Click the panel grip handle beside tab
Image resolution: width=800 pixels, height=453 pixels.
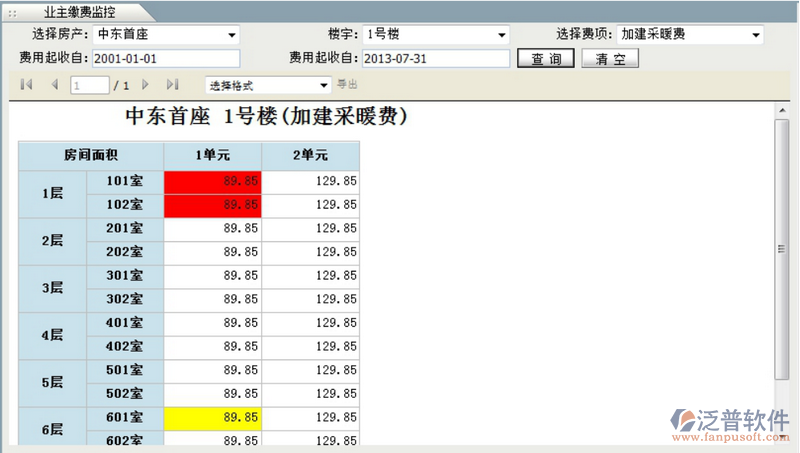click(x=11, y=11)
